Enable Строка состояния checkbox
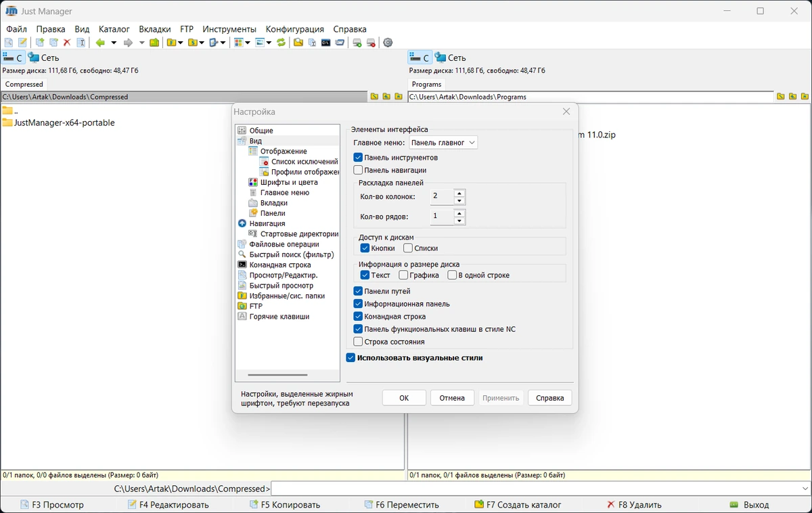Image resolution: width=812 pixels, height=513 pixels. pyautogui.click(x=358, y=342)
